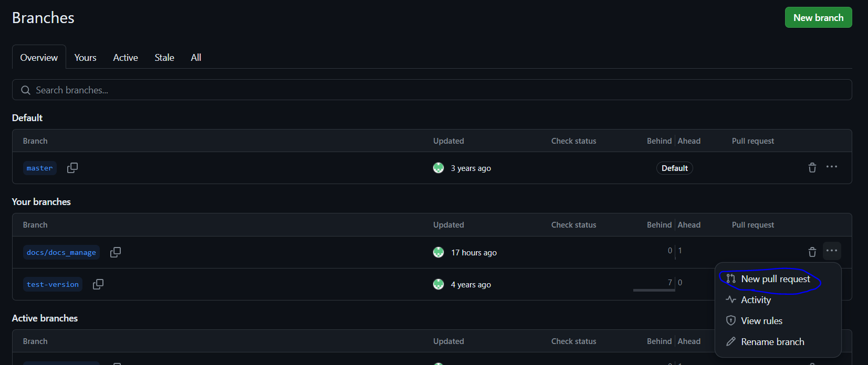Open master branch more options menu
This screenshot has width=868, height=365.
click(x=832, y=167)
